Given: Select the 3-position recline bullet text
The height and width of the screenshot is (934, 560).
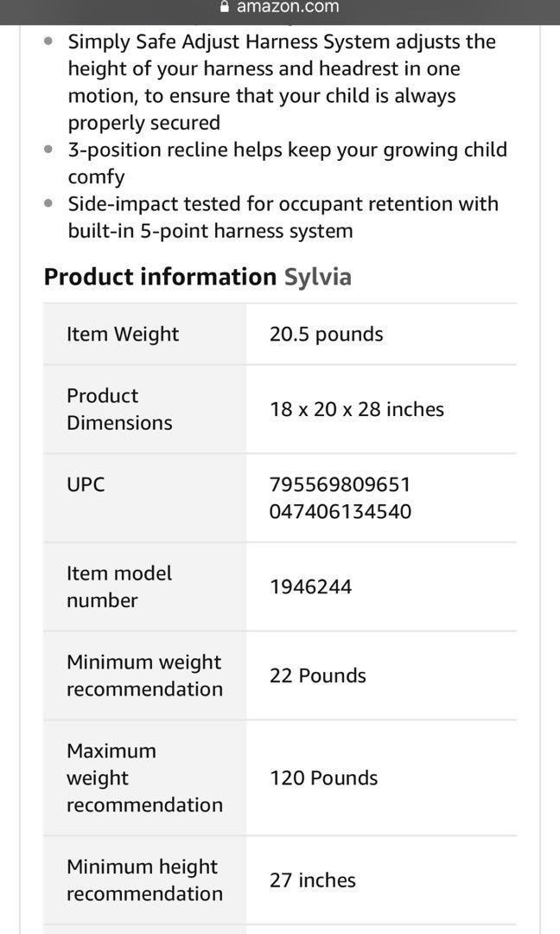Looking at the screenshot, I should [287, 163].
